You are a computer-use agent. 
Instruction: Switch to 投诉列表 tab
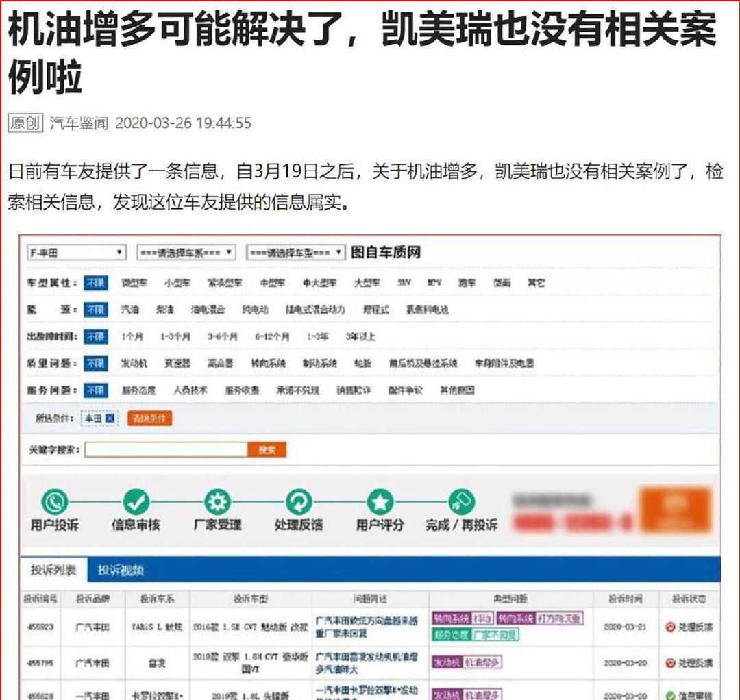click(x=53, y=570)
